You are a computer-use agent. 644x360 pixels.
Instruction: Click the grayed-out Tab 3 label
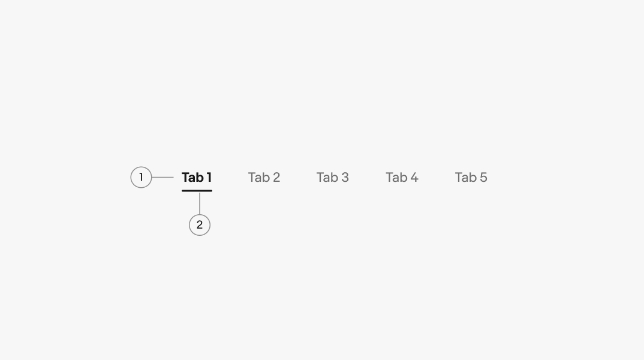333,178
